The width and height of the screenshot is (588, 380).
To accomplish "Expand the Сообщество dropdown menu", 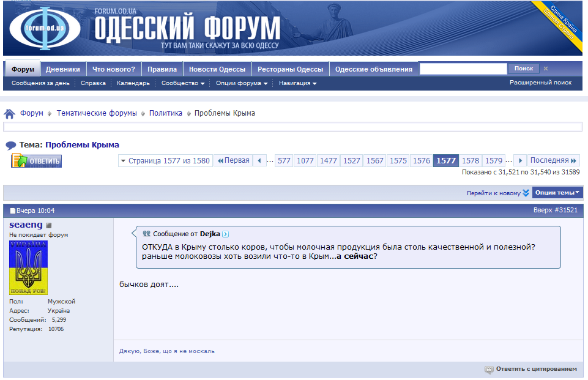I will click(x=183, y=83).
